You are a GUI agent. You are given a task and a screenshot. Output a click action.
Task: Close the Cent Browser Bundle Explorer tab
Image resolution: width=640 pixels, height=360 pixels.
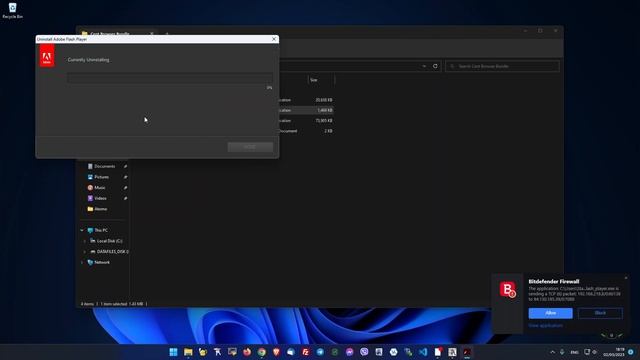(151, 33)
